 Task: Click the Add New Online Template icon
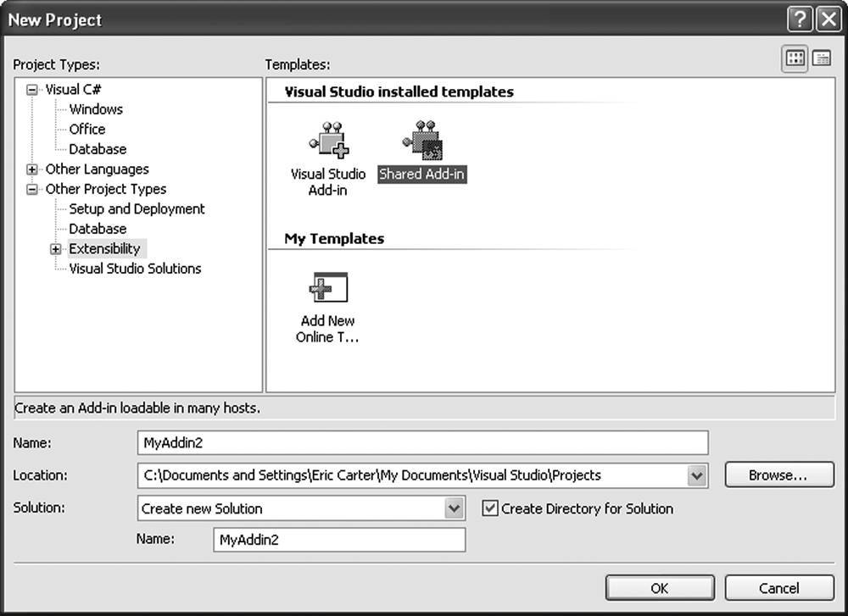(328, 287)
